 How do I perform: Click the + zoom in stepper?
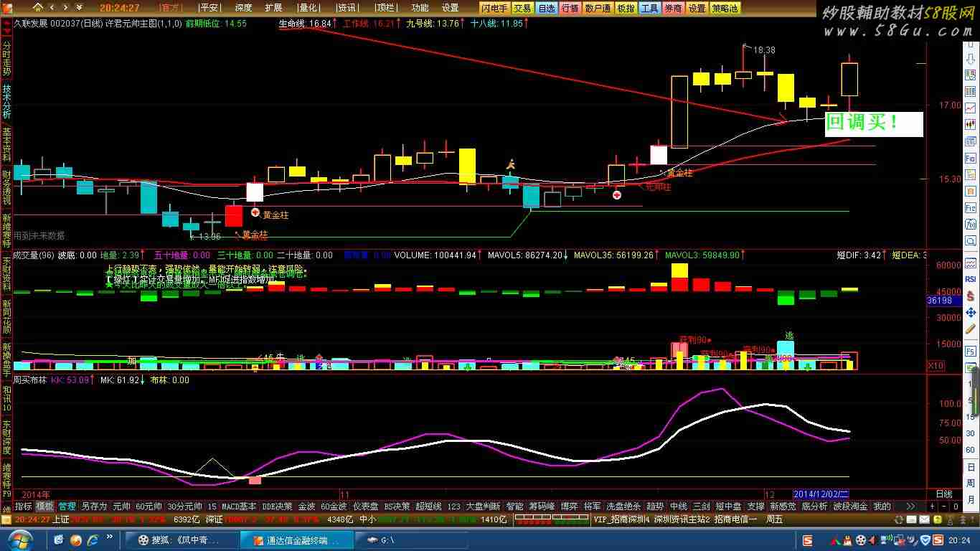coord(932,507)
